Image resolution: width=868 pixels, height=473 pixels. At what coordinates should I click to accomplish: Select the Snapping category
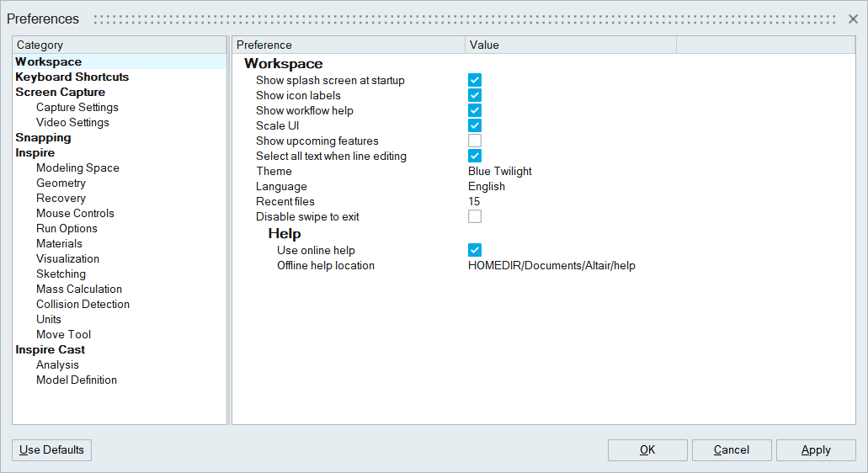click(x=43, y=138)
